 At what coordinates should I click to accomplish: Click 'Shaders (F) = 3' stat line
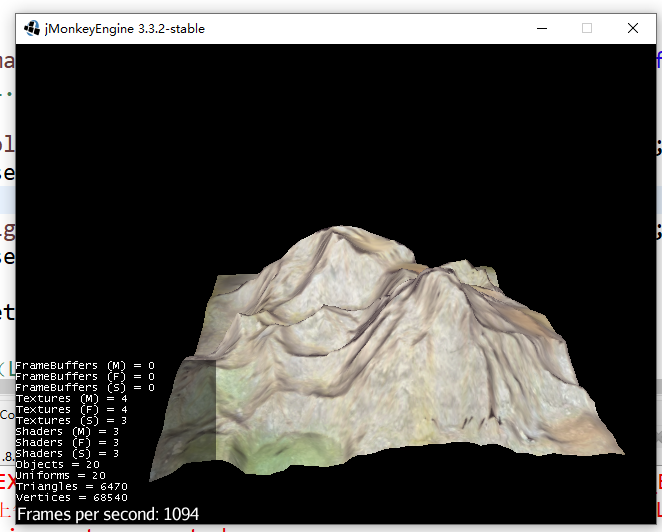point(67,442)
